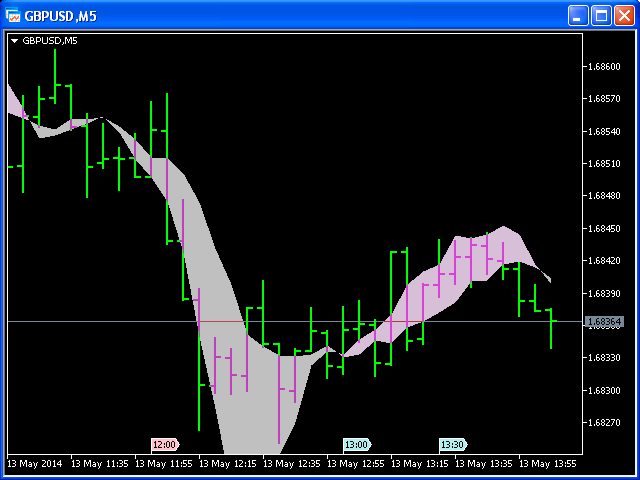Click the 13 May 11:55 time label

(165, 464)
